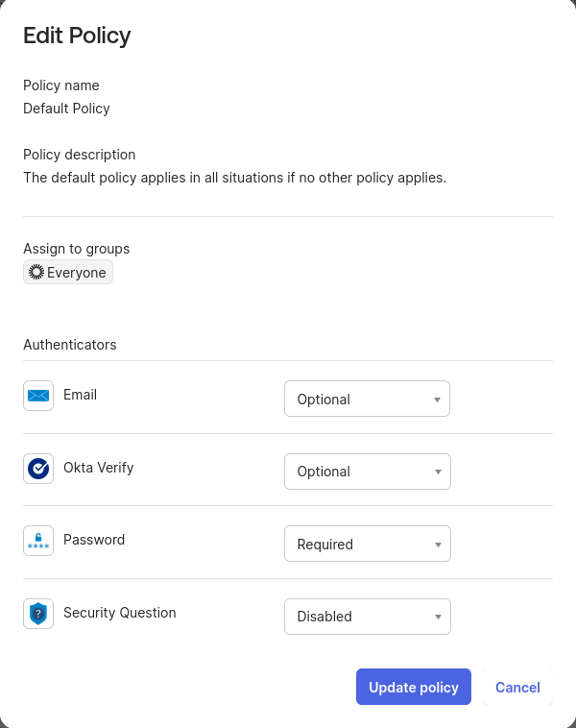This screenshot has width=576, height=728.
Task: Click the Security Question shield icon
Action: pyautogui.click(x=38, y=614)
